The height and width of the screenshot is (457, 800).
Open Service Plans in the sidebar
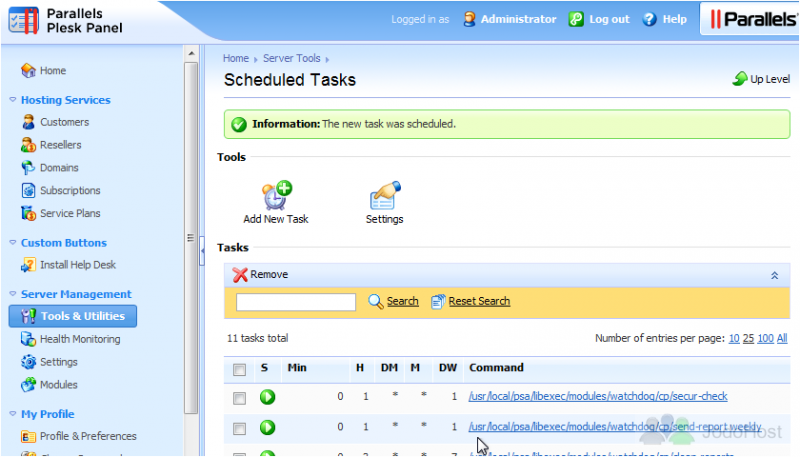pos(70,213)
